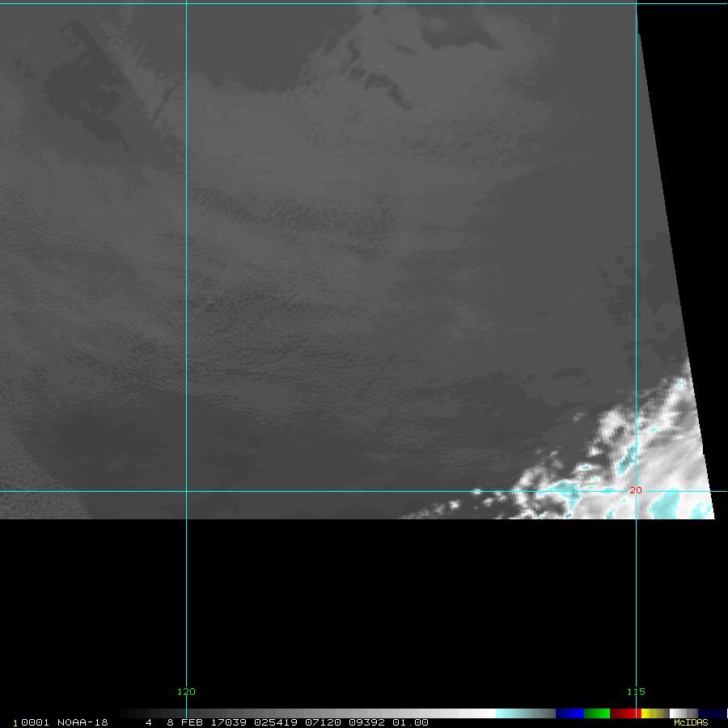728x728 pixels.
Task: Select the light cyan segment of the color bar
Action: point(518,713)
